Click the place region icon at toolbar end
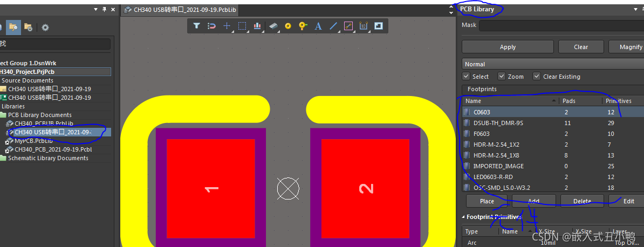Viewport: 644px width, 247px height. coord(379,26)
